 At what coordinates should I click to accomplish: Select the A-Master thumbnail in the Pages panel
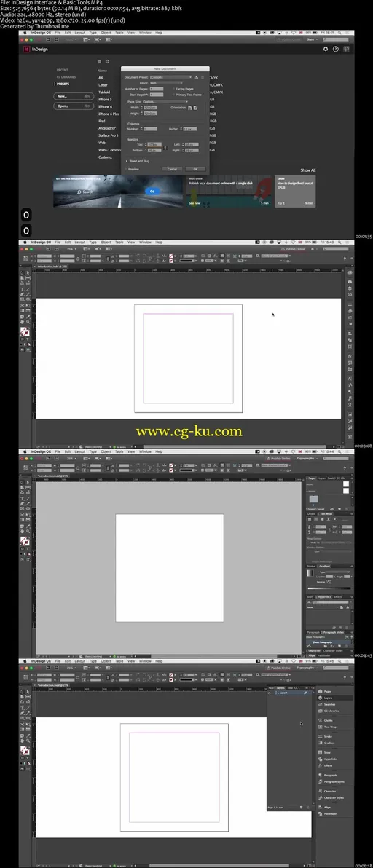coord(346,491)
